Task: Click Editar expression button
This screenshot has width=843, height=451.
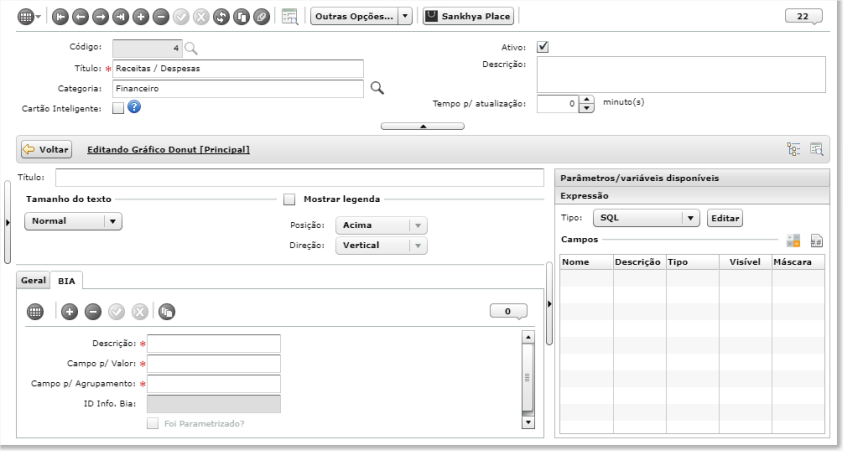Action: [725, 218]
